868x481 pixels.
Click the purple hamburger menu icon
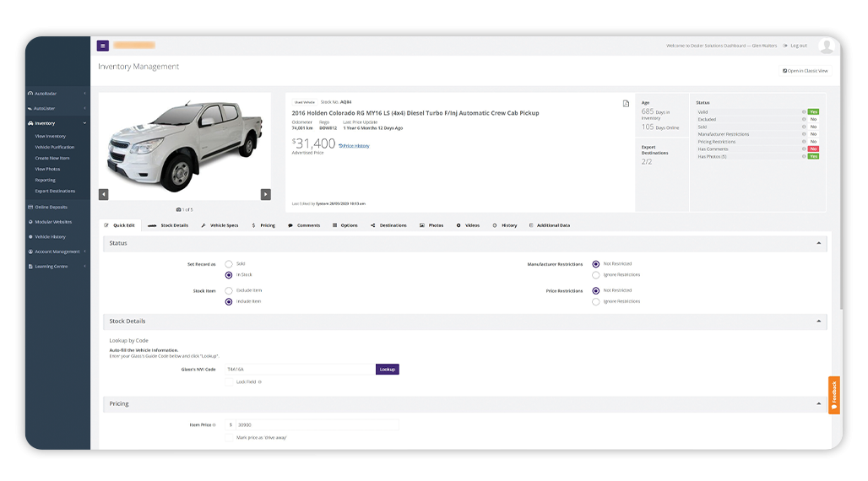[x=103, y=46]
